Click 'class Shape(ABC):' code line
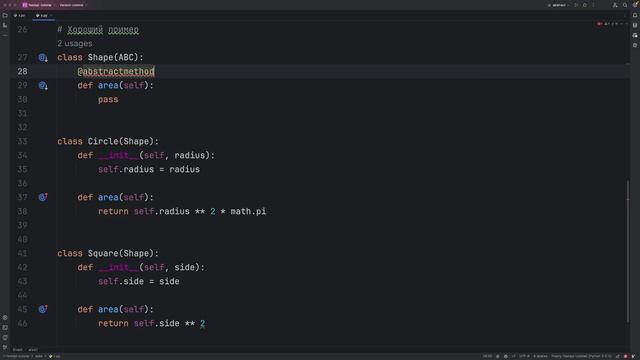This screenshot has height=360, width=640. 100,58
